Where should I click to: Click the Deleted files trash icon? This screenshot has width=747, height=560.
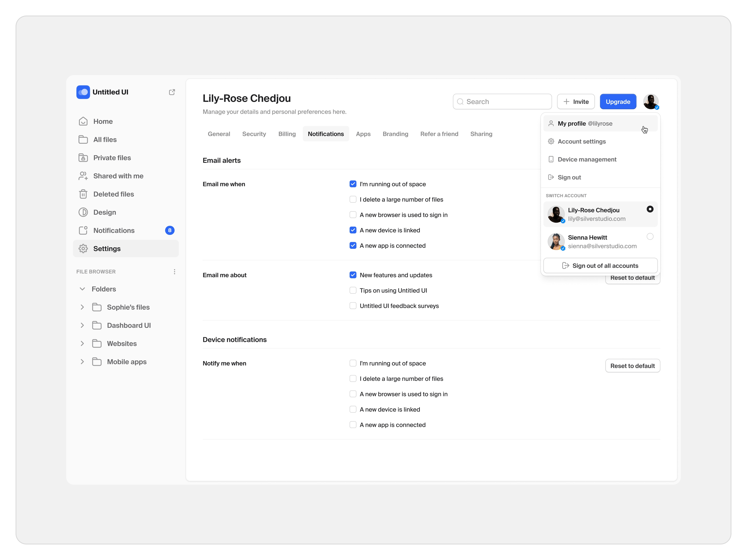coord(83,194)
